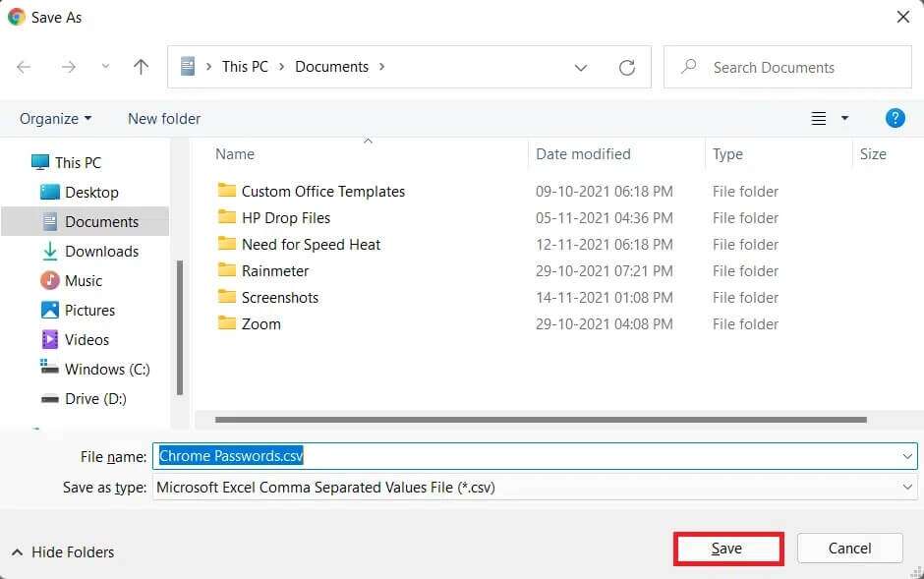Expand chevron between This PC and Documents
The width and height of the screenshot is (924, 579).
click(282, 67)
